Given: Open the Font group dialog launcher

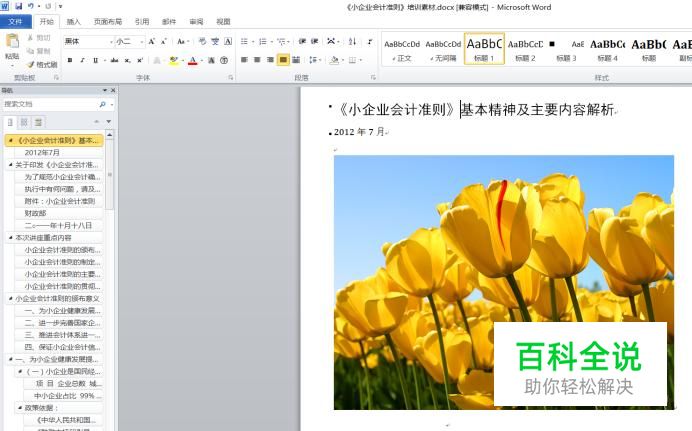Looking at the screenshot, I should [230, 78].
